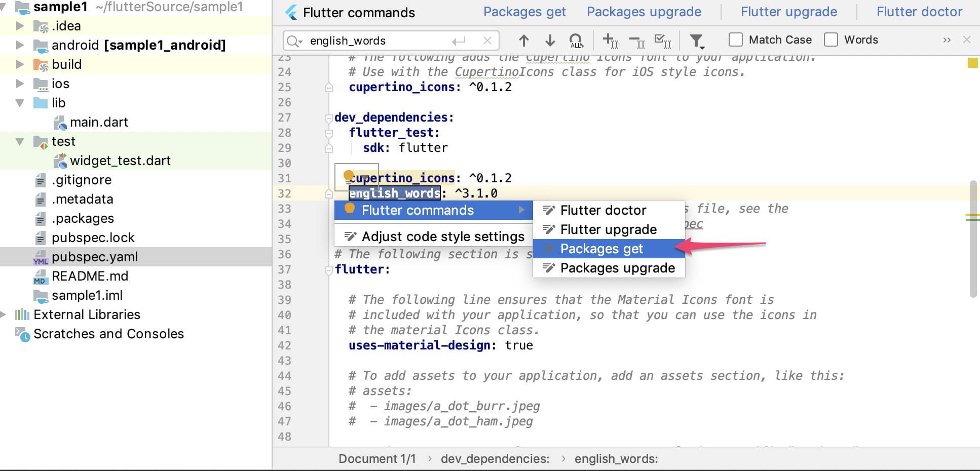Clear the search field with X icon
The width and height of the screenshot is (980, 471).
click(x=487, y=41)
